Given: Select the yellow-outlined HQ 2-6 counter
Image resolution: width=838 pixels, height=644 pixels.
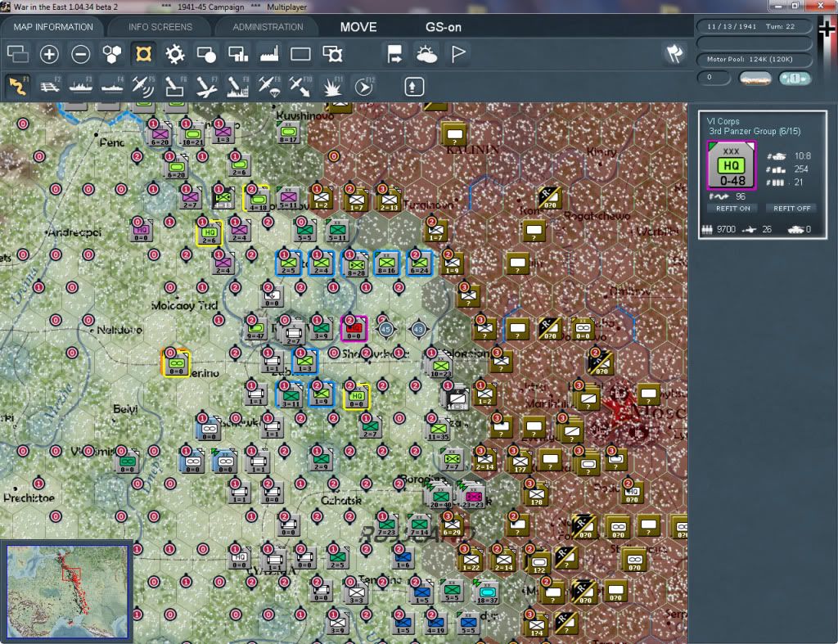Looking at the screenshot, I should coord(209,233).
